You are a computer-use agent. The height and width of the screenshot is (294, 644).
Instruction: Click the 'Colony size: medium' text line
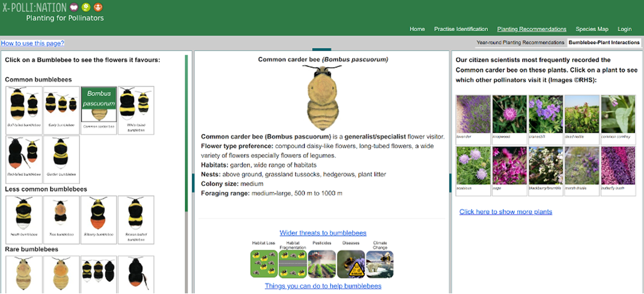(232, 184)
